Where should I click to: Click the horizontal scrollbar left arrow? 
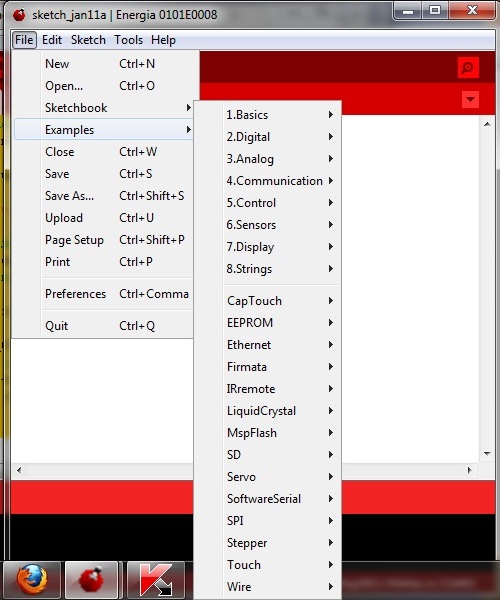(19, 470)
